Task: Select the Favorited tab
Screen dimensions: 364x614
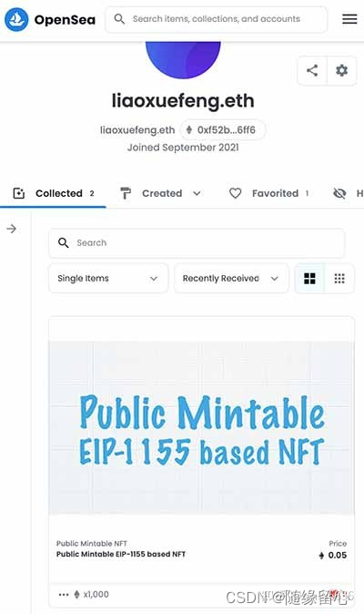Action: tap(268, 193)
